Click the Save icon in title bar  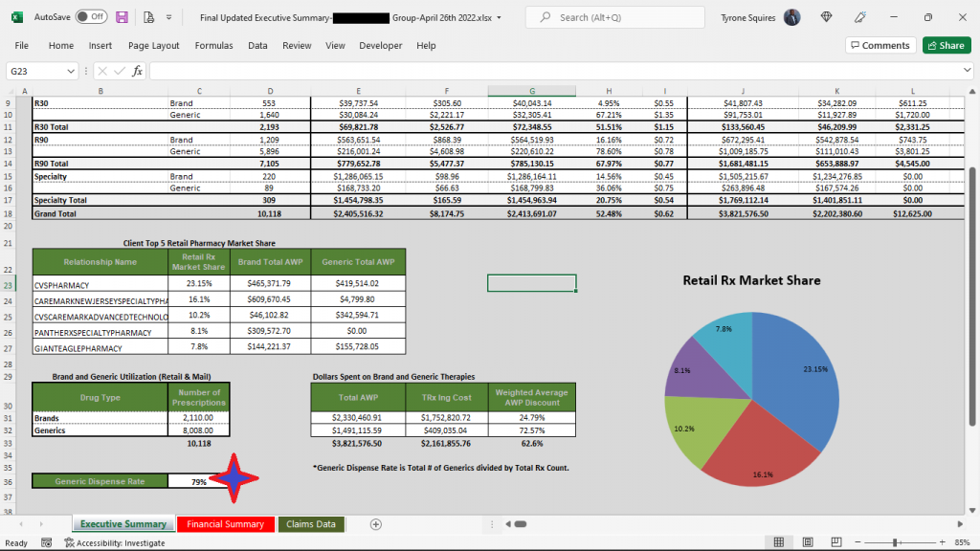(122, 17)
